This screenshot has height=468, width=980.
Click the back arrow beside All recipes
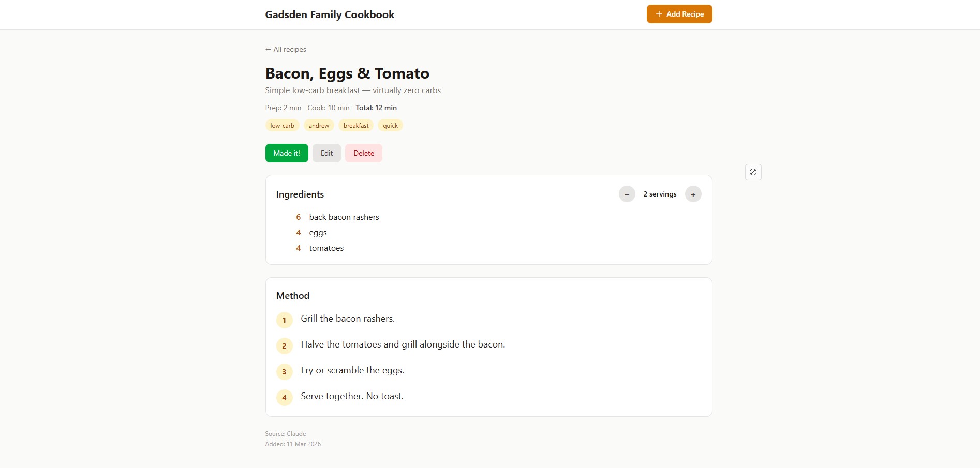pos(268,49)
